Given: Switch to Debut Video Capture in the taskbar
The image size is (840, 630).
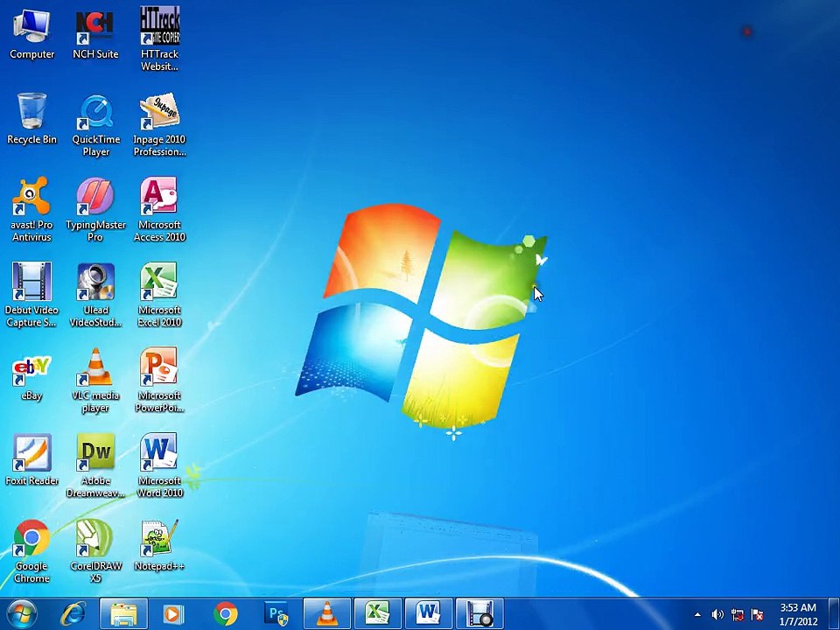Looking at the screenshot, I should click(x=479, y=614).
